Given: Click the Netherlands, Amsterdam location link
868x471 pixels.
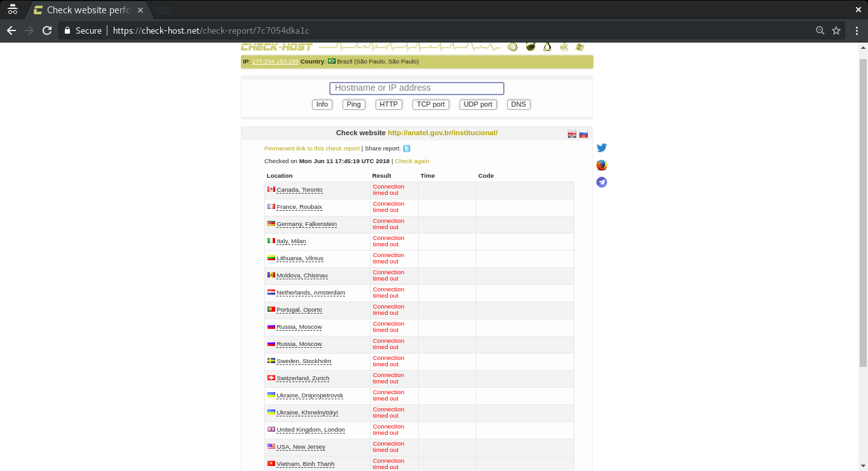Looking at the screenshot, I should pyautogui.click(x=311, y=293).
